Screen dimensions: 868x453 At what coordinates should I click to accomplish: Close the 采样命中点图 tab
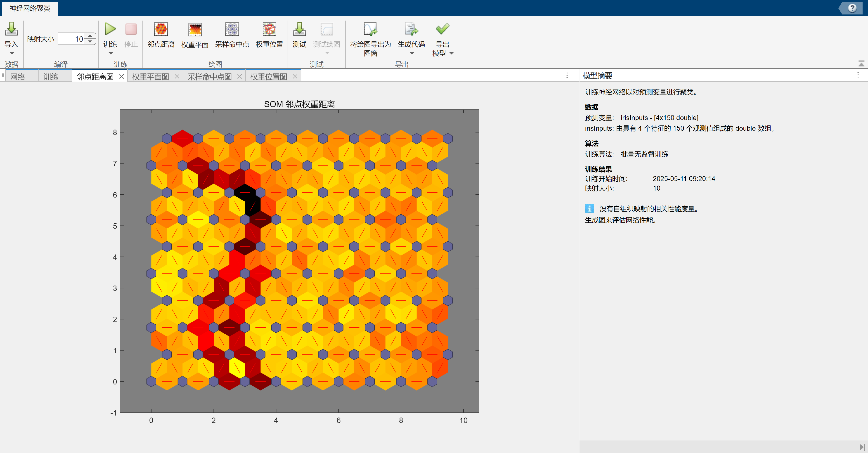point(240,76)
